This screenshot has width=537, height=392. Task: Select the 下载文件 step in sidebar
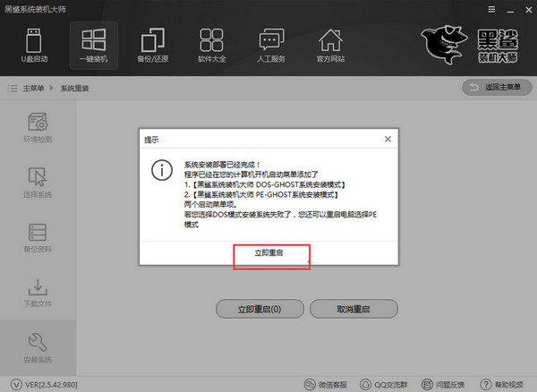[38, 293]
